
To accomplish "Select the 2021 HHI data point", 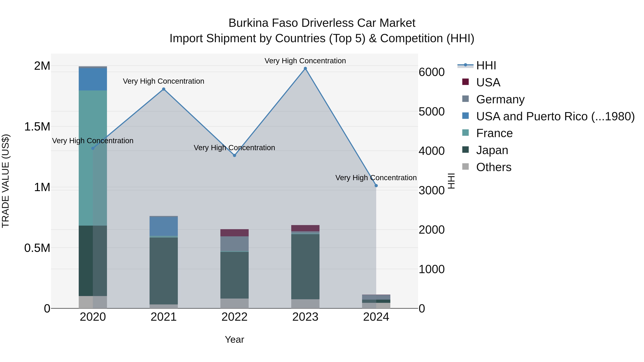I will [x=164, y=89].
